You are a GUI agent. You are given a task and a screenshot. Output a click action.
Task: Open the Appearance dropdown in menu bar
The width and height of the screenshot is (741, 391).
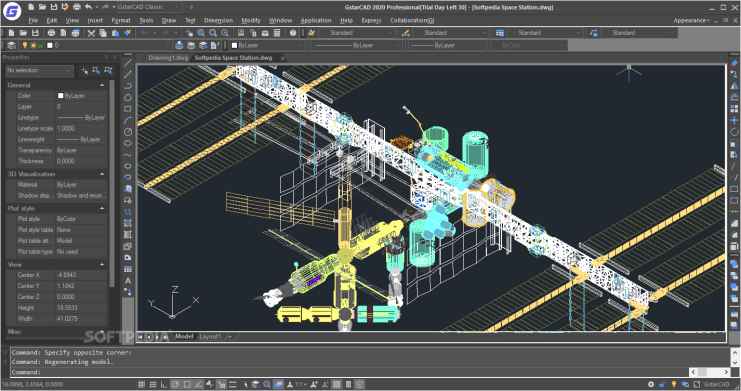(691, 20)
